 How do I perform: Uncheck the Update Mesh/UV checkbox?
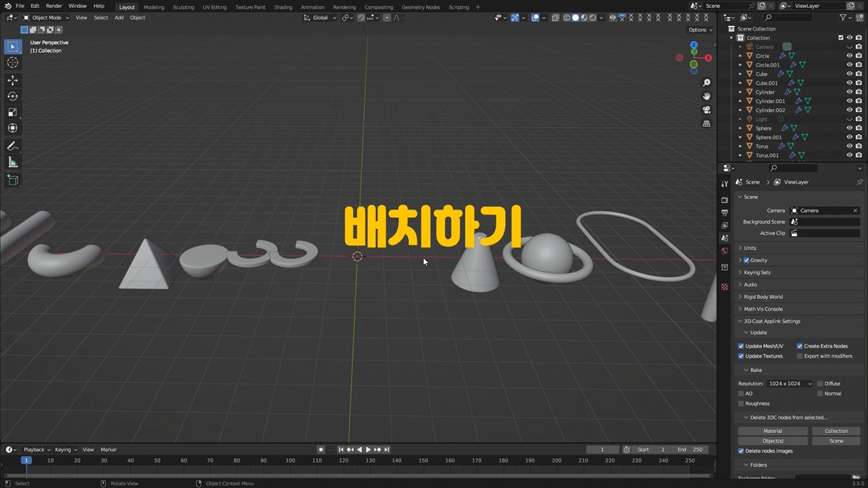click(x=741, y=346)
